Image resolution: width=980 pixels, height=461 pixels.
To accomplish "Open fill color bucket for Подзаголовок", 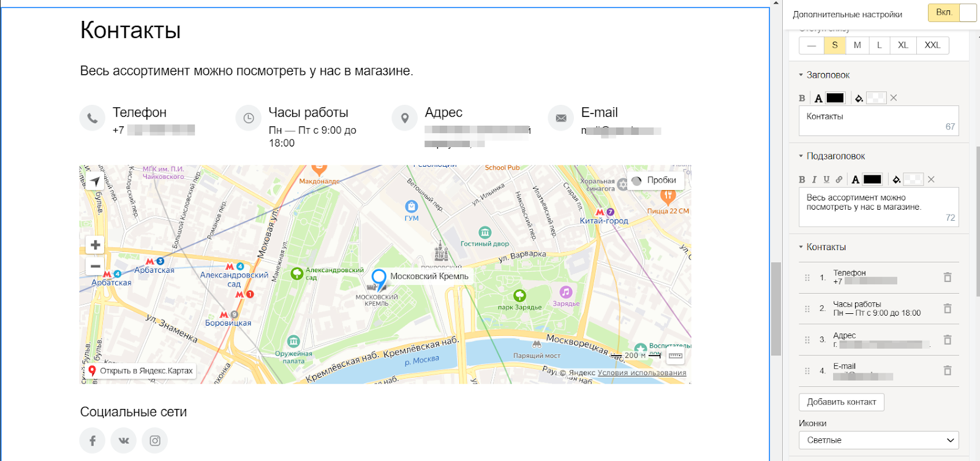I will coord(896,180).
